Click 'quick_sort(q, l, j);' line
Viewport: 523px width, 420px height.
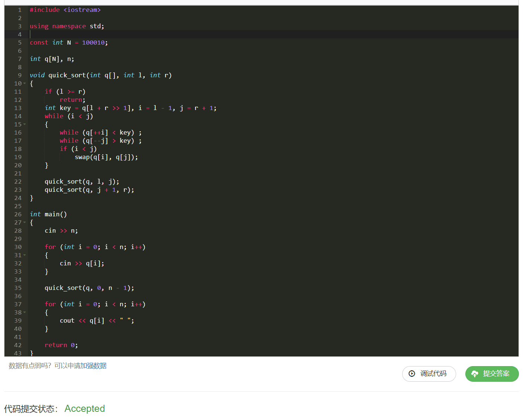pos(82,181)
